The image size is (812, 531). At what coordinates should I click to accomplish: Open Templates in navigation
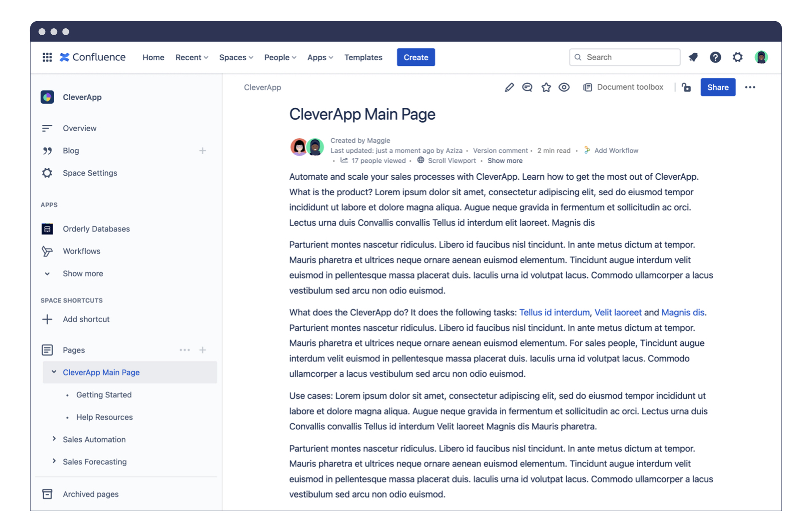363,57
